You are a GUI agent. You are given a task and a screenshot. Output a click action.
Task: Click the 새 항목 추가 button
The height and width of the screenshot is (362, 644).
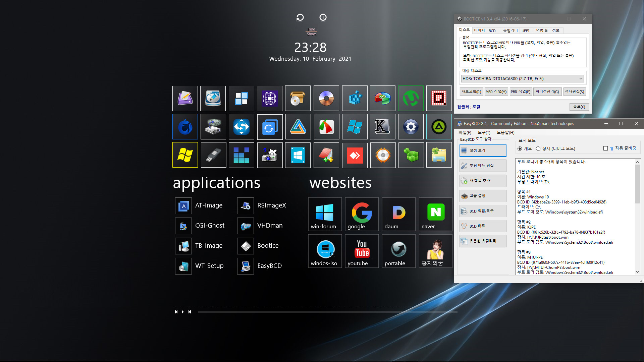pos(483,181)
